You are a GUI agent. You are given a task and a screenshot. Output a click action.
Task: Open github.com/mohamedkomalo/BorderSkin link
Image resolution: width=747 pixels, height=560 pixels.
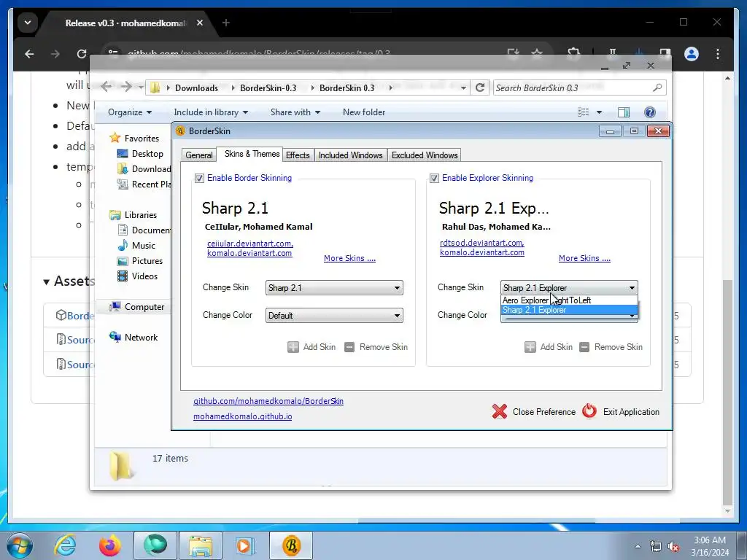click(x=268, y=401)
